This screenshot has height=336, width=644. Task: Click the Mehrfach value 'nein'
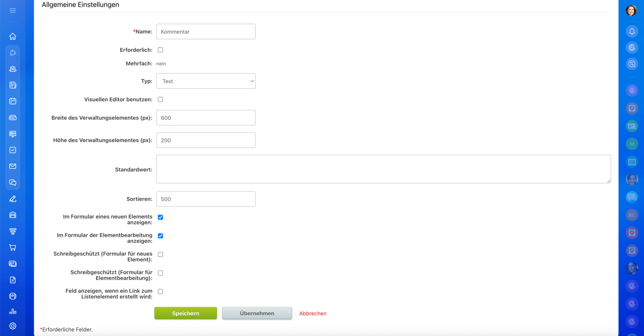coord(161,64)
